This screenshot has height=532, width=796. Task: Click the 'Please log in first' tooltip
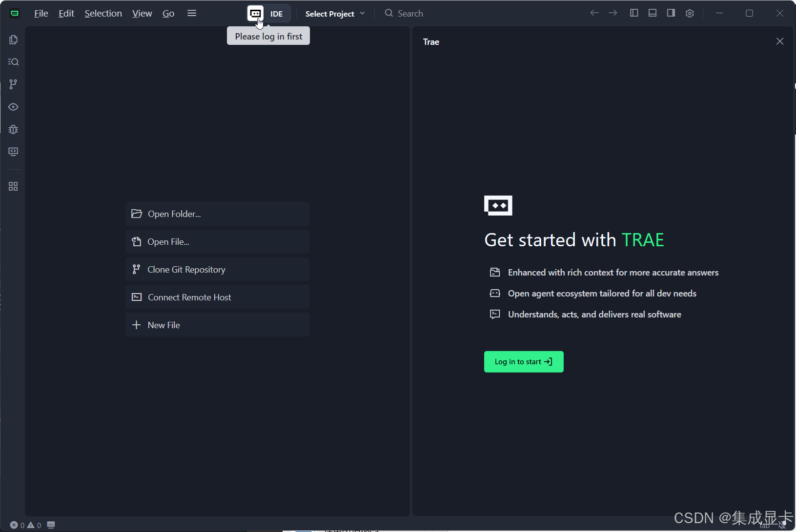[268, 36]
